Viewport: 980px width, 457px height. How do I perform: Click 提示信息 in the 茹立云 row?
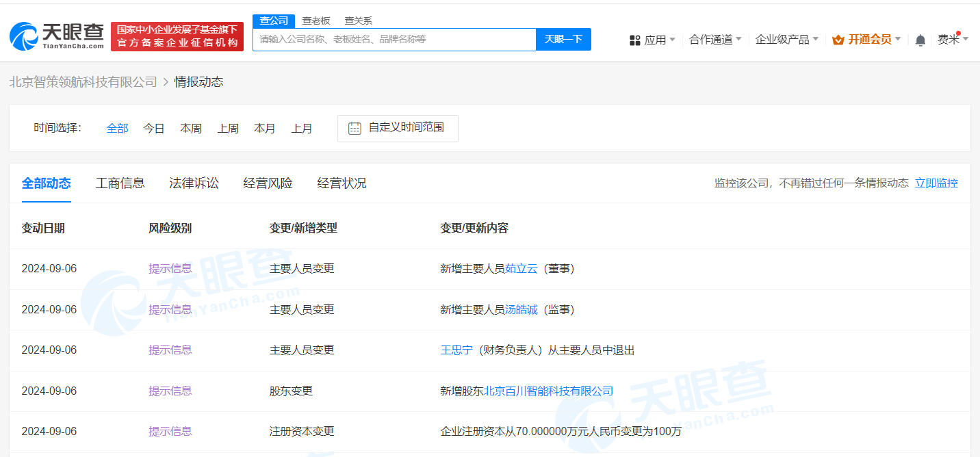pyautogui.click(x=170, y=269)
